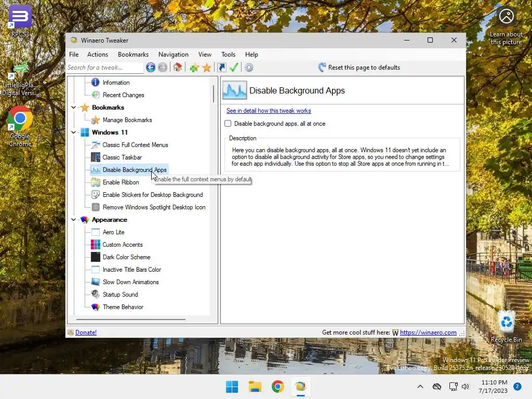The image size is (532, 399).
Task: Click the Startup Sound speaker icon
Action: (x=96, y=295)
